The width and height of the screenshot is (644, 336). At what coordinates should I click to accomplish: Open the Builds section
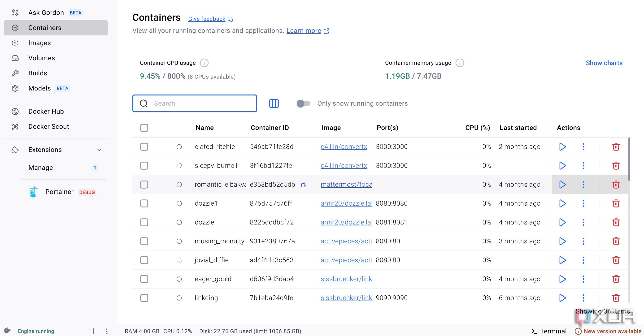click(56, 73)
